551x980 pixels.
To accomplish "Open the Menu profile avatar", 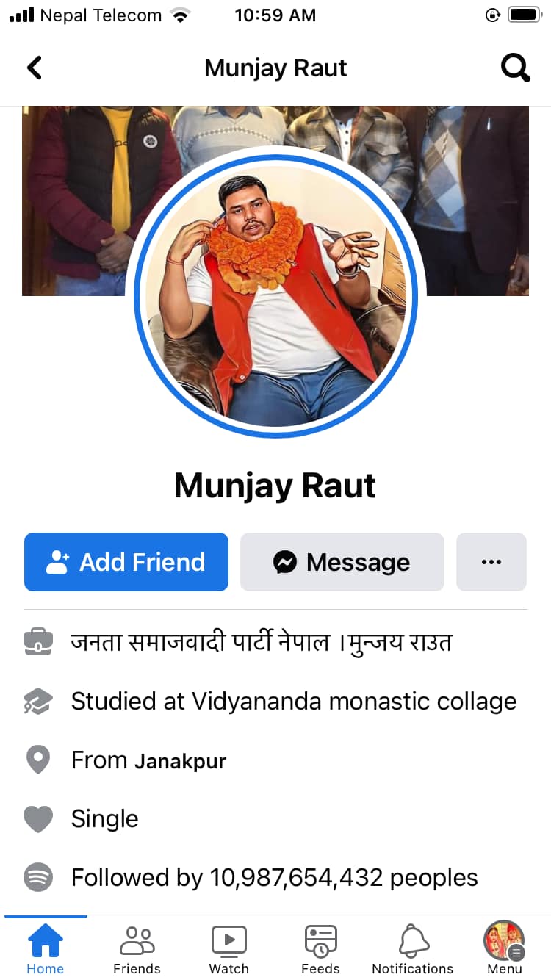I will click(x=504, y=940).
